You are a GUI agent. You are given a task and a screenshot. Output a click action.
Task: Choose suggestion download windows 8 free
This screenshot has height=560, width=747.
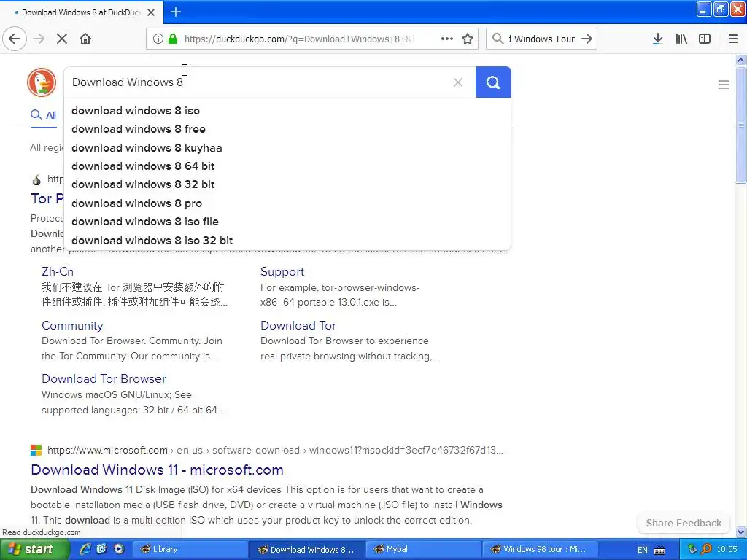[287, 129]
